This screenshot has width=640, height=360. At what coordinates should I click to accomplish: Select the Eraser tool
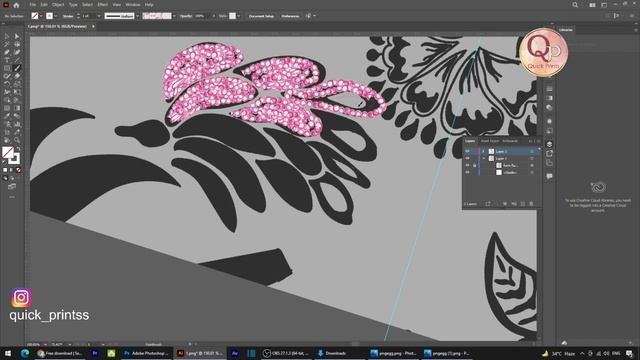[17, 76]
